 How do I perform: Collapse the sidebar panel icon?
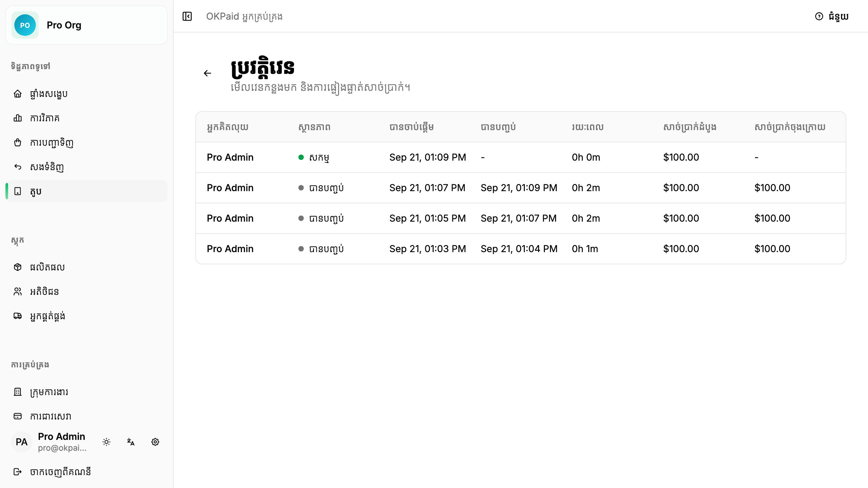[x=187, y=16]
